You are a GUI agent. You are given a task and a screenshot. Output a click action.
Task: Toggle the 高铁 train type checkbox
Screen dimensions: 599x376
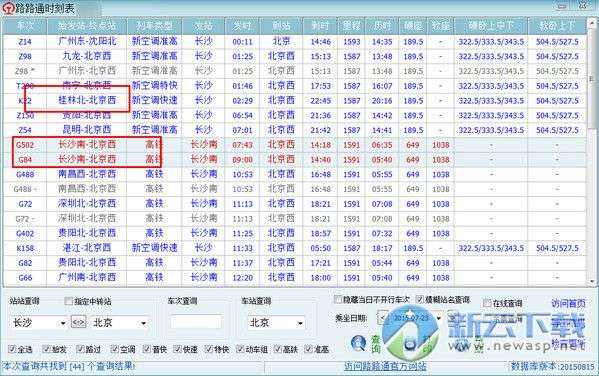[278, 348]
